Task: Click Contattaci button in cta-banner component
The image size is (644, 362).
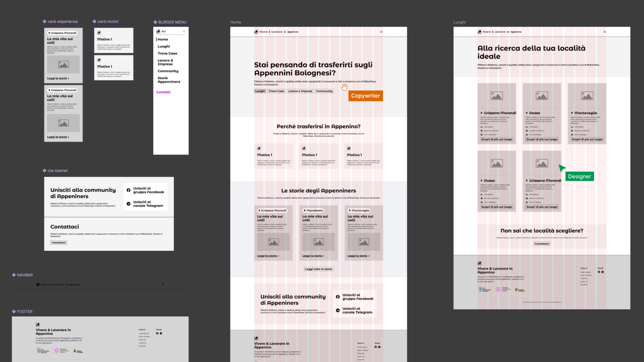Action: tap(59, 243)
